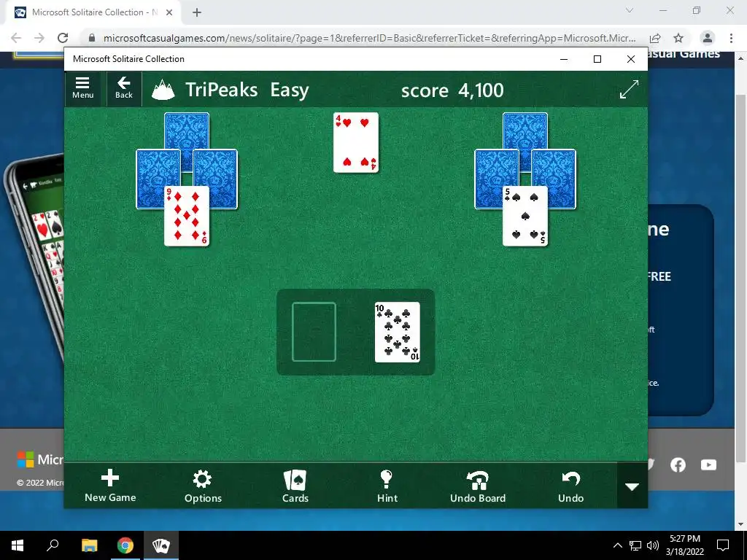
Task: Open the Facebook link in page footer
Action: click(x=678, y=464)
